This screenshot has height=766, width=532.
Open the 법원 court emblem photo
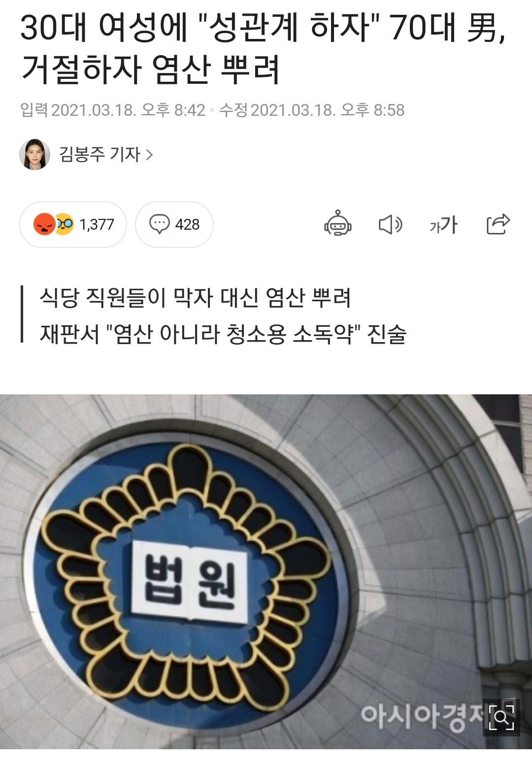click(266, 572)
